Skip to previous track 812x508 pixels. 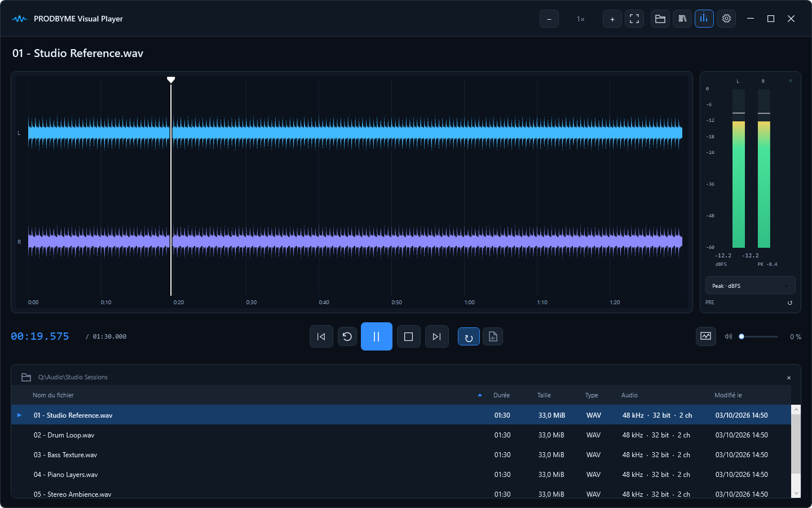pyautogui.click(x=321, y=336)
